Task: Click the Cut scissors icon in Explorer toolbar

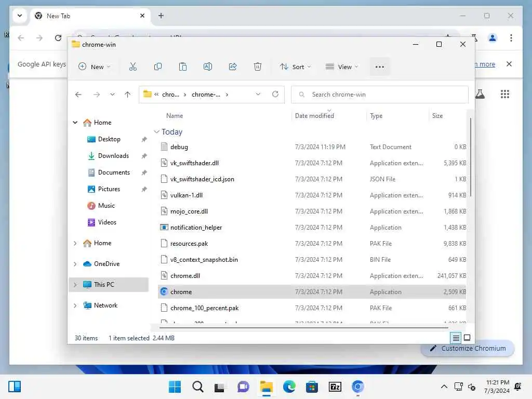Action: 132,66
